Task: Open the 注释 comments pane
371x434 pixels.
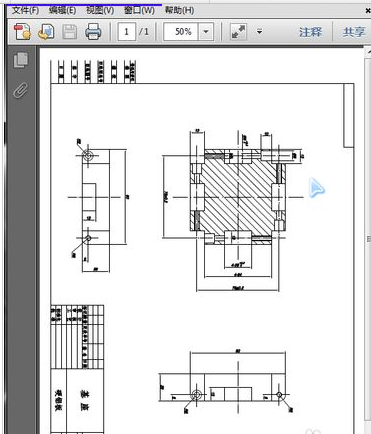Action: [310, 32]
